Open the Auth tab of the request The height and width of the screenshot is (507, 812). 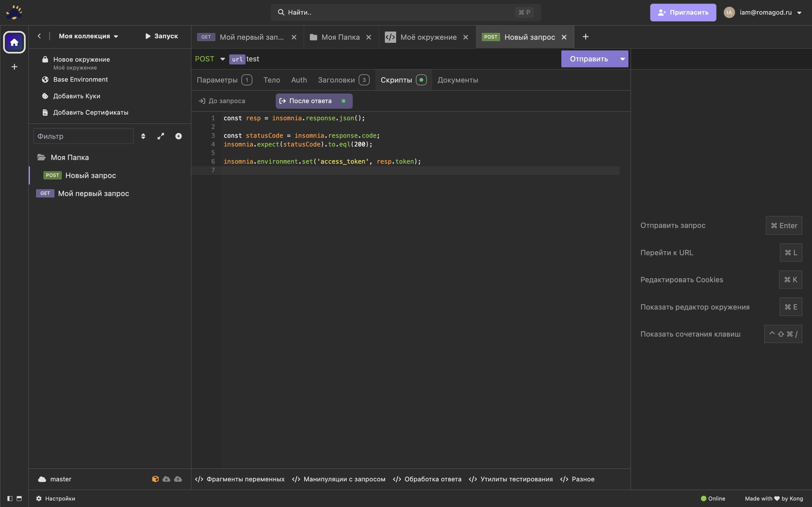click(x=299, y=80)
